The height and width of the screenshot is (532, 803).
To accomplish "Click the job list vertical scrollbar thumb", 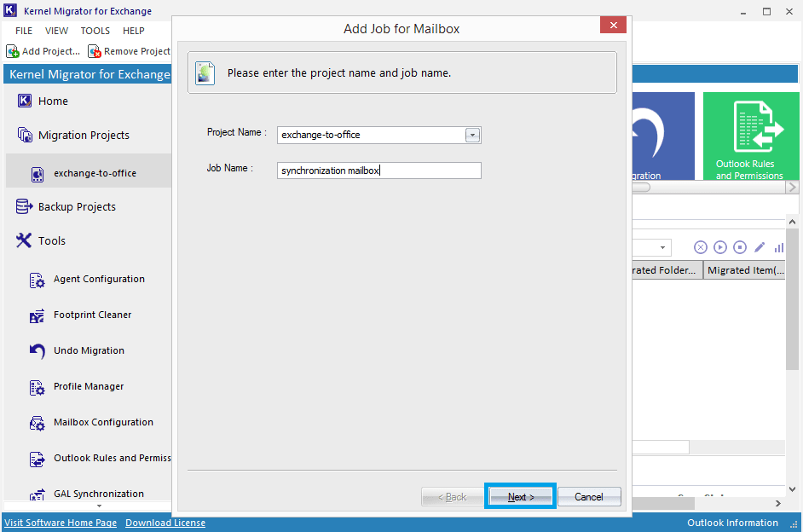I will [x=792, y=298].
